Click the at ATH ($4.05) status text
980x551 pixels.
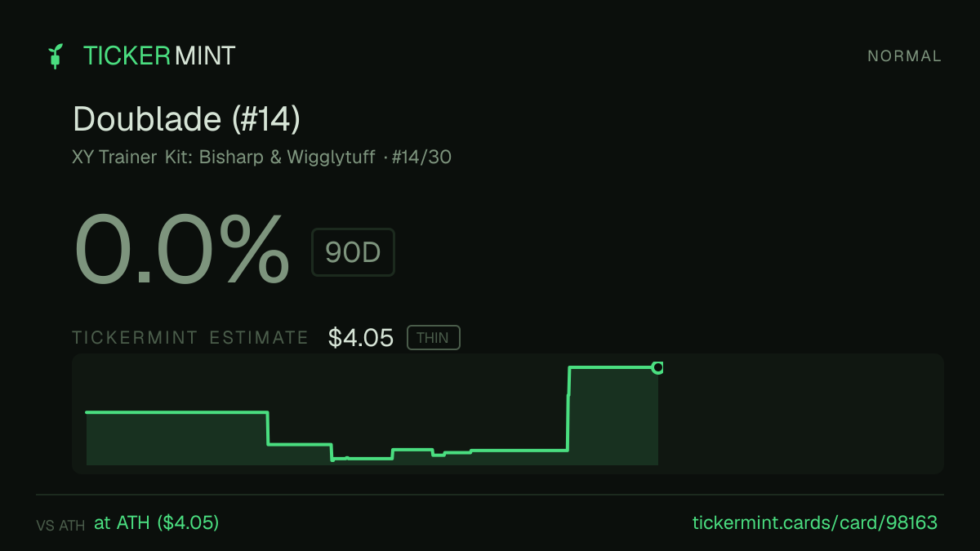point(156,523)
